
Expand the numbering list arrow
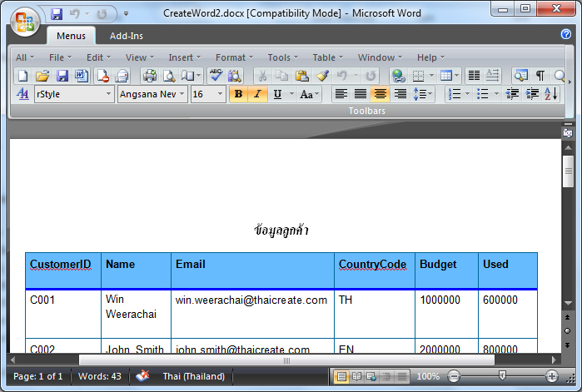point(467,94)
